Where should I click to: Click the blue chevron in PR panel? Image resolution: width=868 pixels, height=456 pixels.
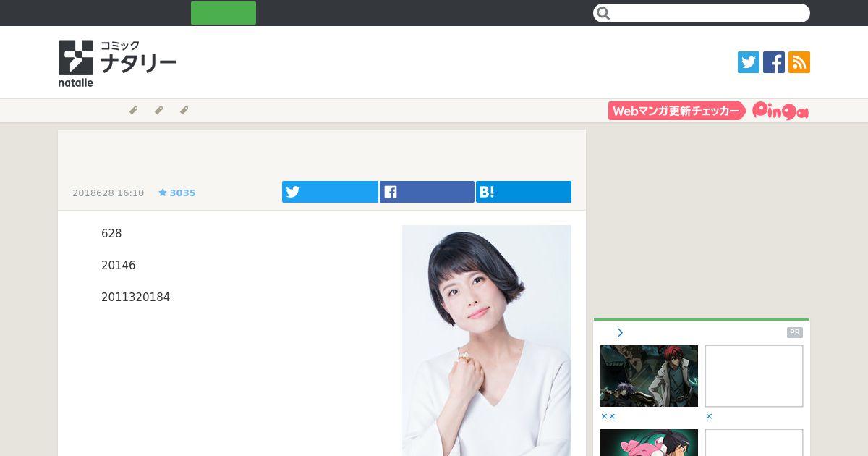[x=620, y=333]
